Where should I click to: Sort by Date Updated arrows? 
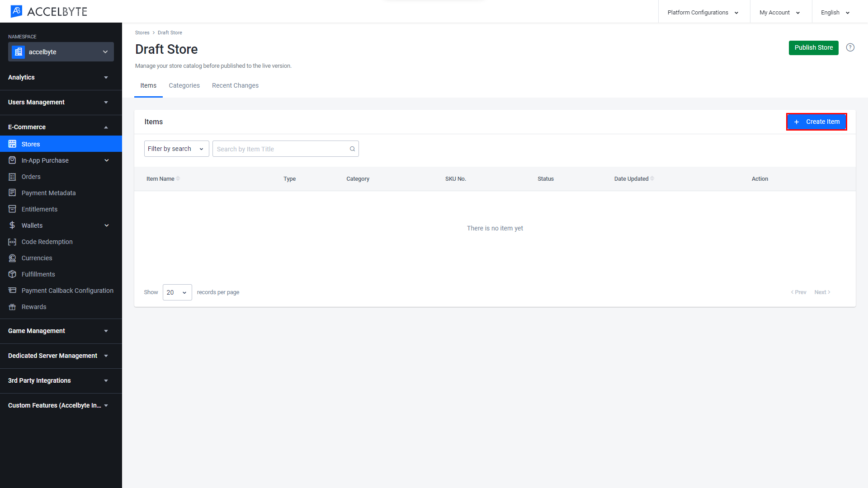[x=652, y=178]
